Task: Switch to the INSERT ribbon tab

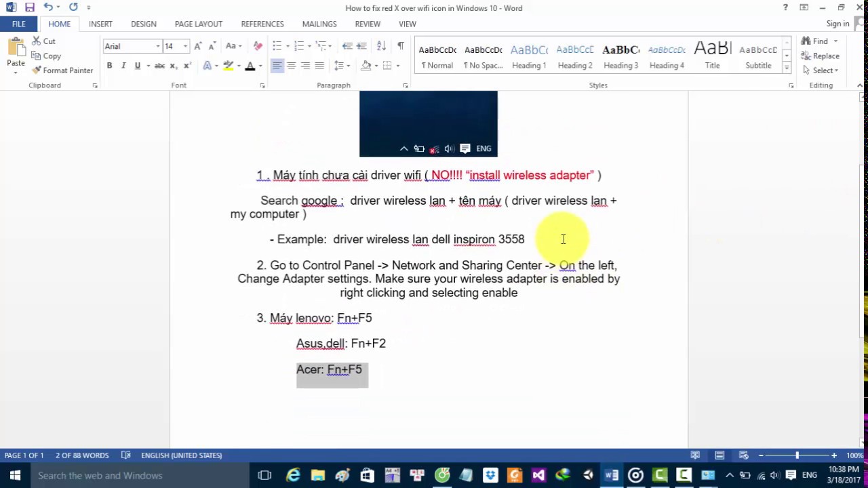Action: pyautogui.click(x=100, y=24)
